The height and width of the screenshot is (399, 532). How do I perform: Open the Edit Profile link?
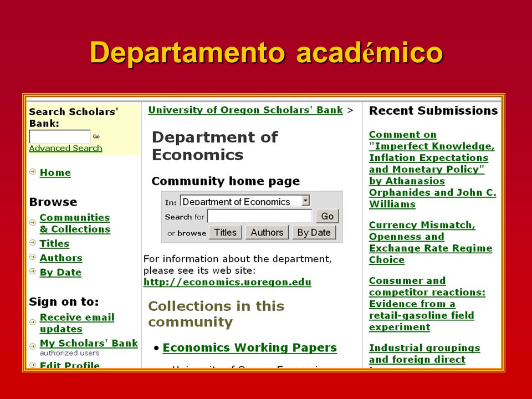70,365
